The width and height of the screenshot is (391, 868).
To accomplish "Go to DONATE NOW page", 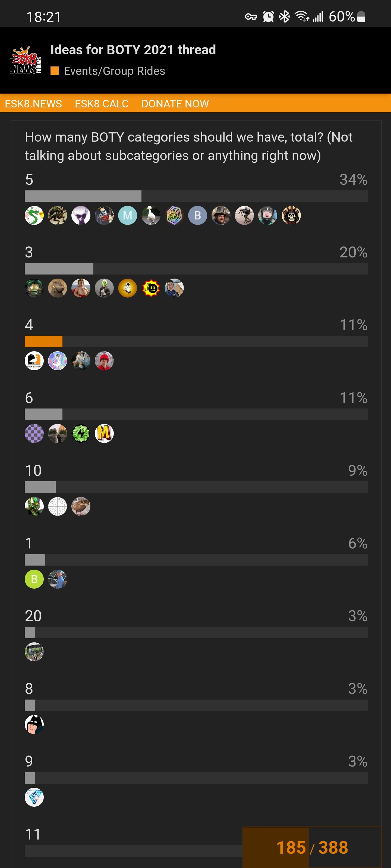I will pos(175,103).
